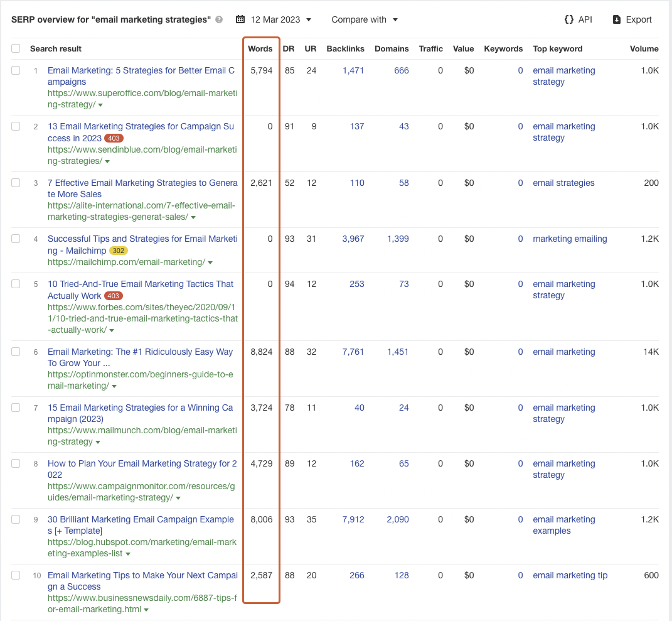Sort by the Words column header
Screen dimensions: 672x621
[x=260, y=48]
